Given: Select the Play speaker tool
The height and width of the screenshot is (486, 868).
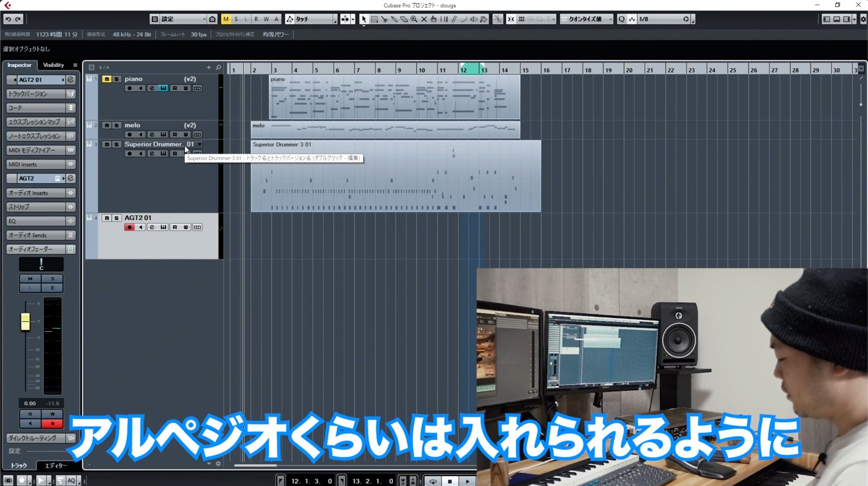Looking at the screenshot, I should pos(474,19).
